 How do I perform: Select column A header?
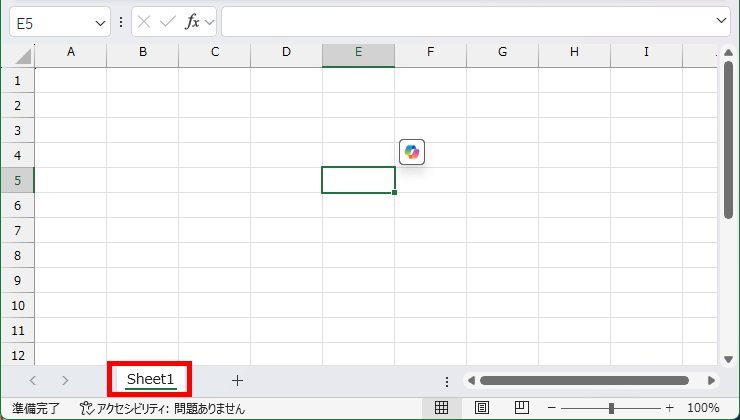click(x=71, y=56)
